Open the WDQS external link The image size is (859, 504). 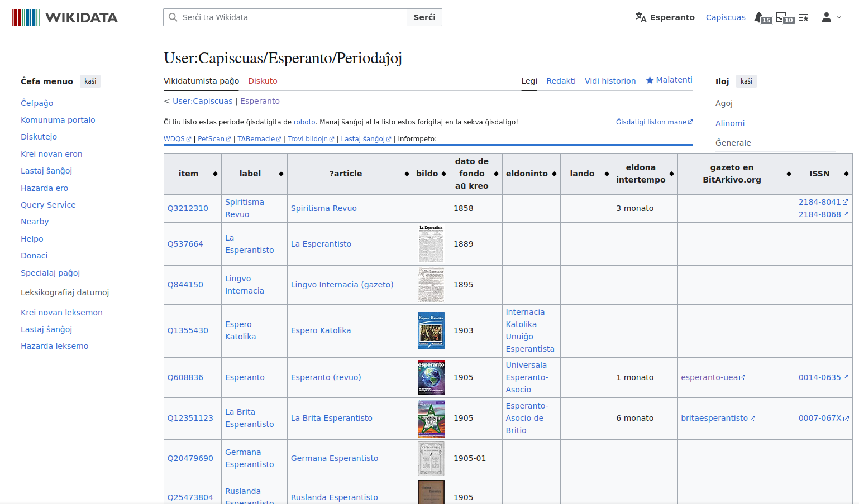[177, 139]
